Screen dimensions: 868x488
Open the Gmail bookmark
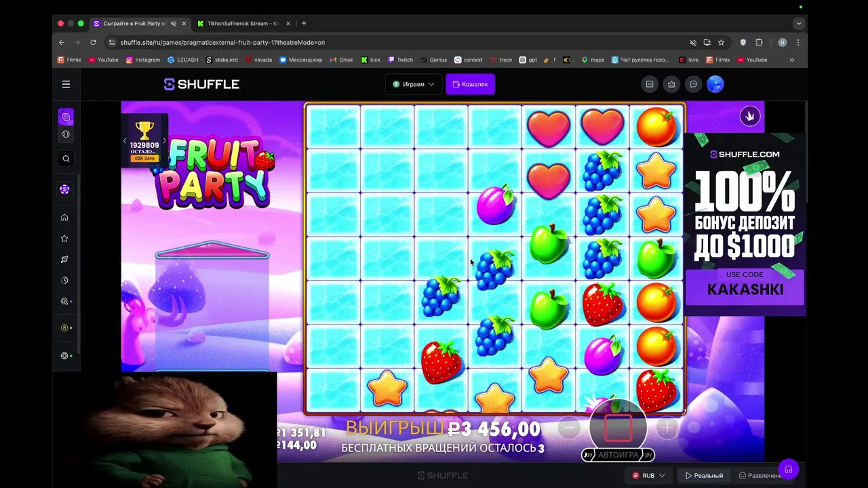pyautogui.click(x=342, y=60)
